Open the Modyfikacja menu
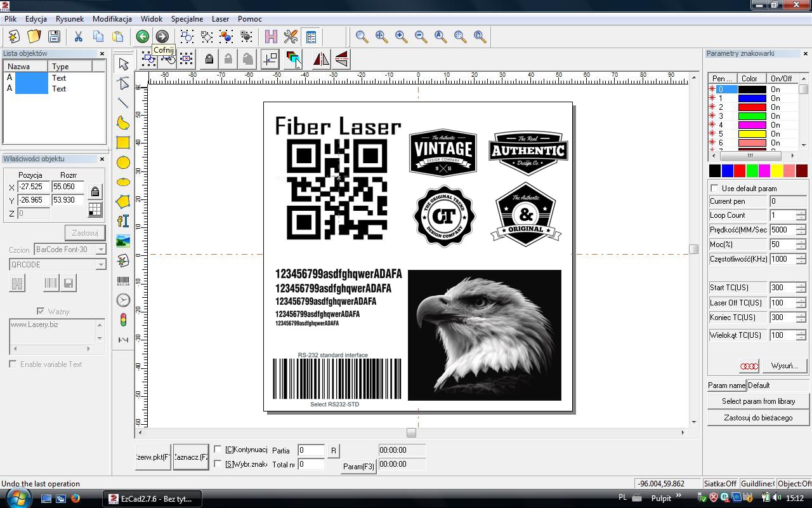This screenshot has width=812, height=508. click(112, 19)
